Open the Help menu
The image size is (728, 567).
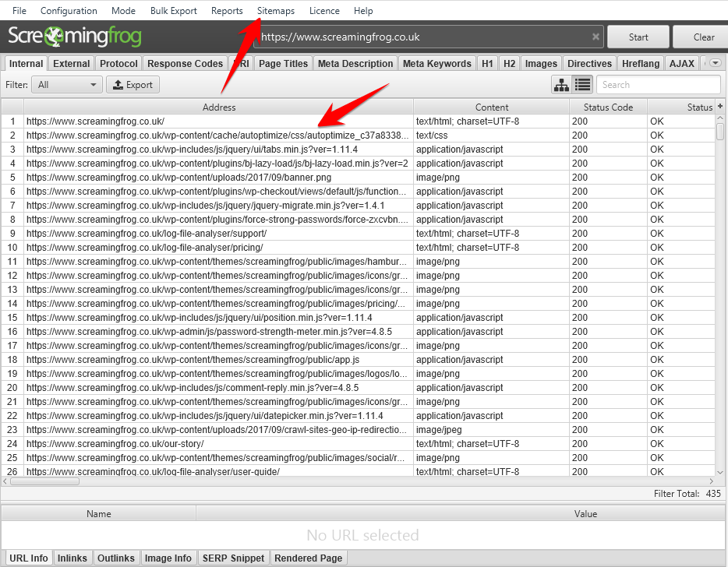(363, 11)
